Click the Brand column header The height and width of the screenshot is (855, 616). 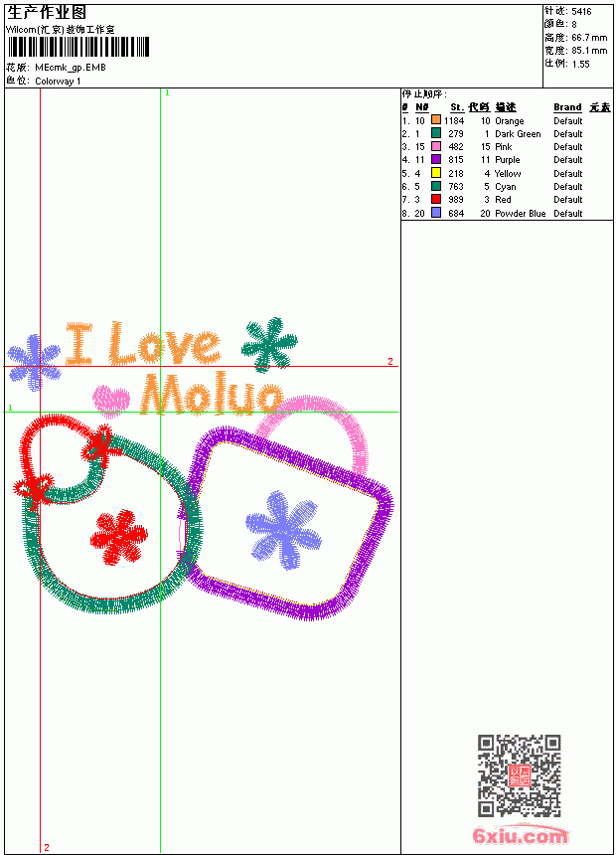coord(567,107)
